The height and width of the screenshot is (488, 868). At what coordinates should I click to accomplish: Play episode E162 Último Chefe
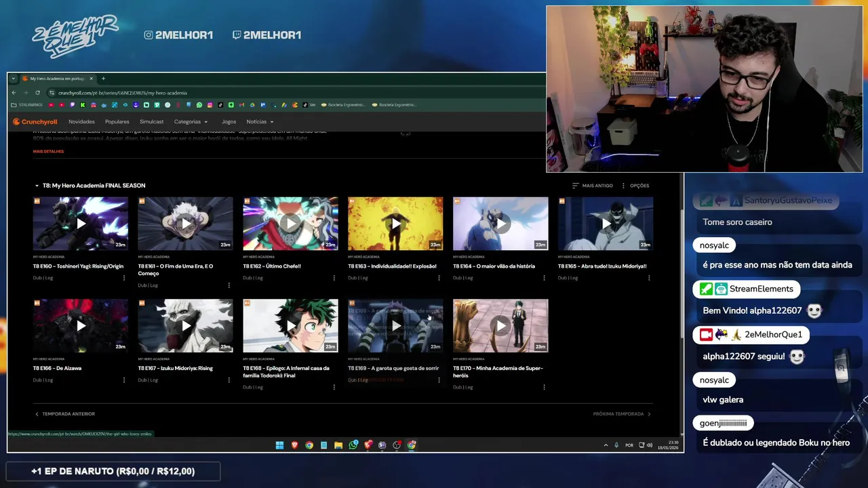tap(290, 224)
